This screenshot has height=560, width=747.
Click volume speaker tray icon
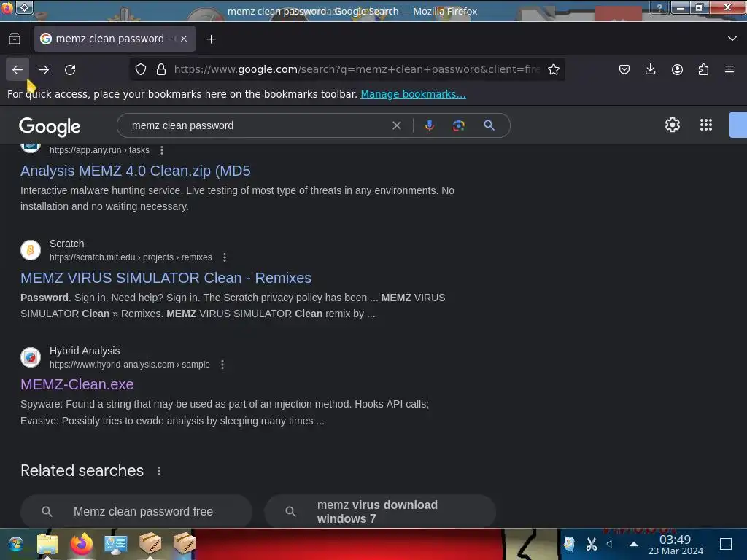[x=609, y=544]
